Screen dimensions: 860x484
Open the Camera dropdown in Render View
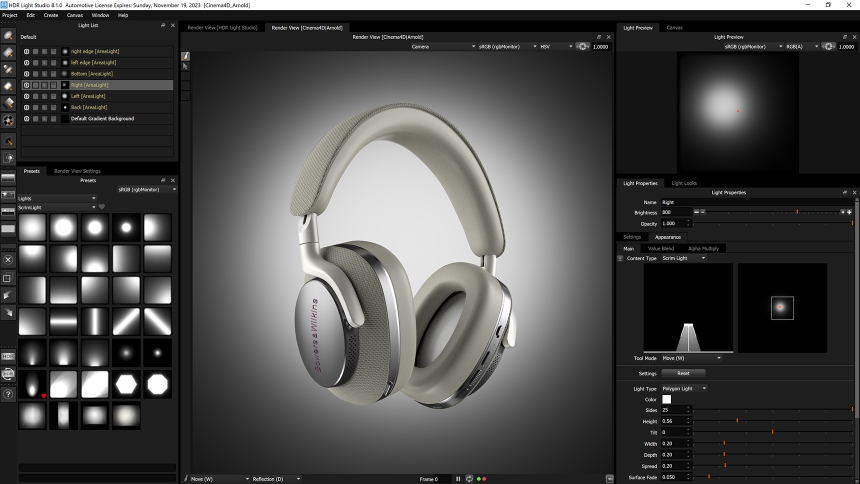pos(443,47)
